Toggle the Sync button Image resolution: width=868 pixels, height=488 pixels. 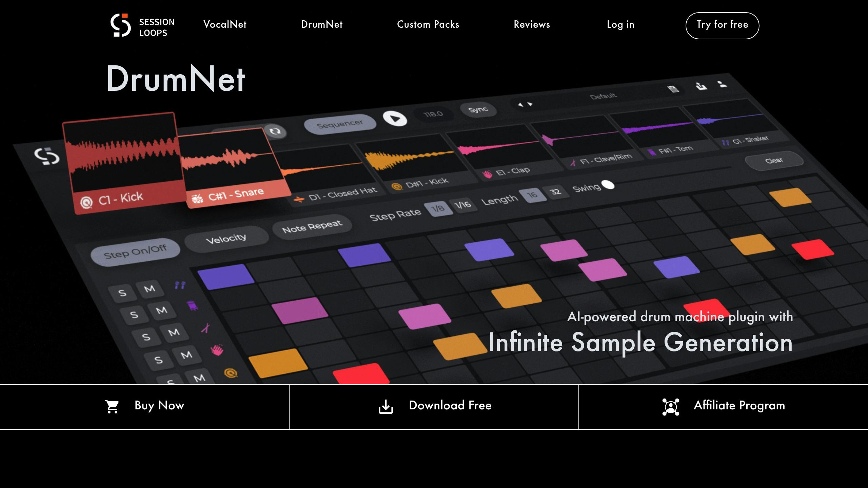tap(478, 110)
